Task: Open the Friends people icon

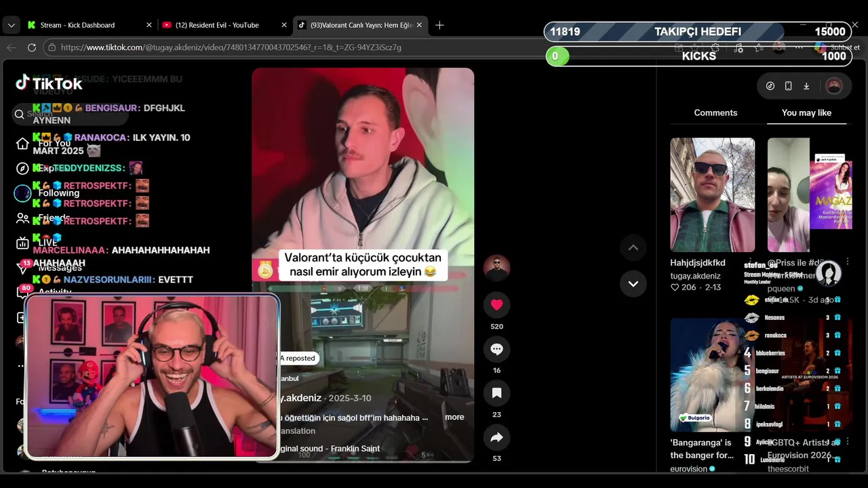Action: pyautogui.click(x=22, y=218)
